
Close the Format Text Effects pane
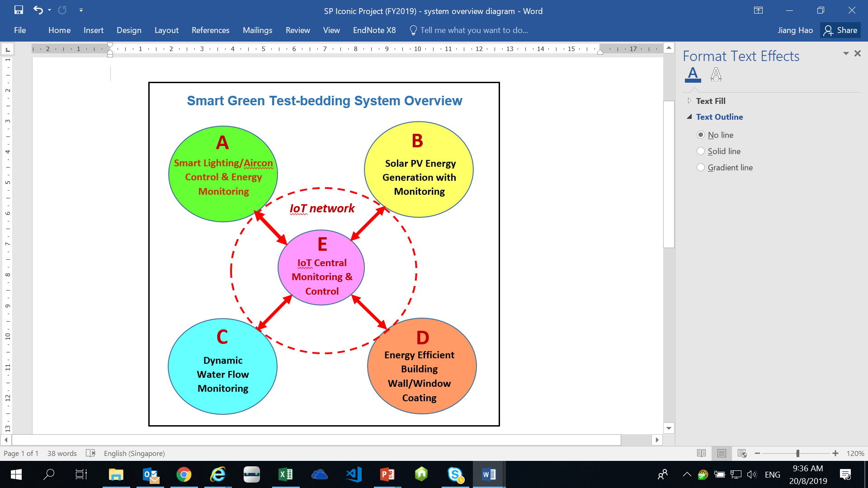[x=858, y=53]
